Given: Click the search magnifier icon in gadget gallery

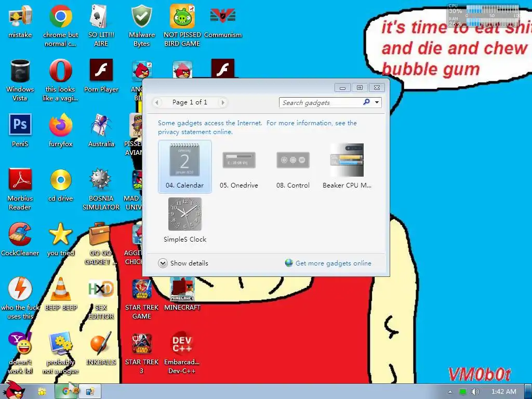Looking at the screenshot, I should click(x=366, y=102).
